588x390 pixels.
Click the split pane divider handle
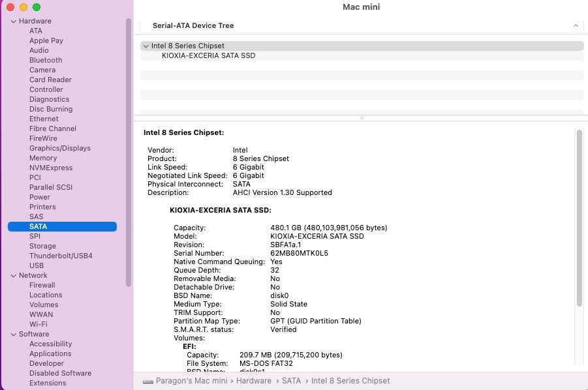pyautogui.click(x=362, y=117)
